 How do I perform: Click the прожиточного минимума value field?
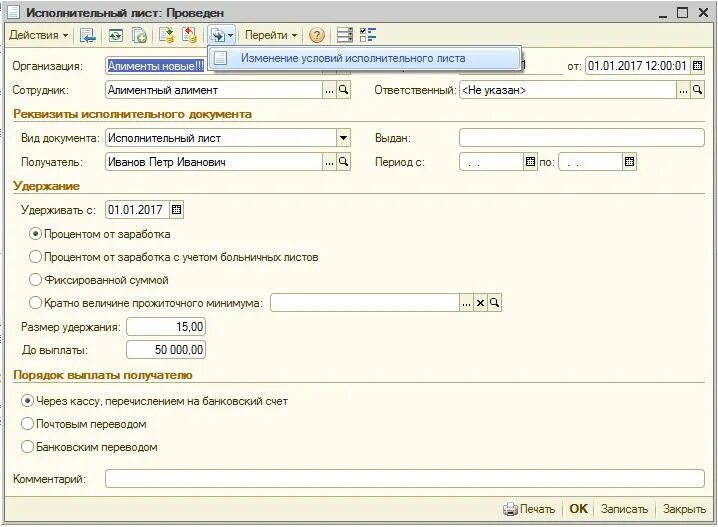tap(365, 303)
